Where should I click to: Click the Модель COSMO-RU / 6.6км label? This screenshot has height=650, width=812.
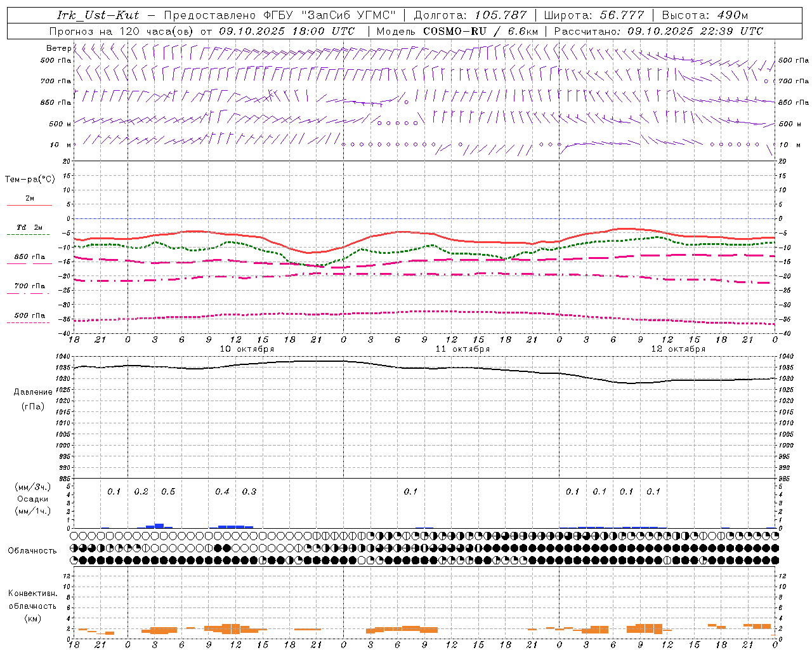[x=457, y=31]
